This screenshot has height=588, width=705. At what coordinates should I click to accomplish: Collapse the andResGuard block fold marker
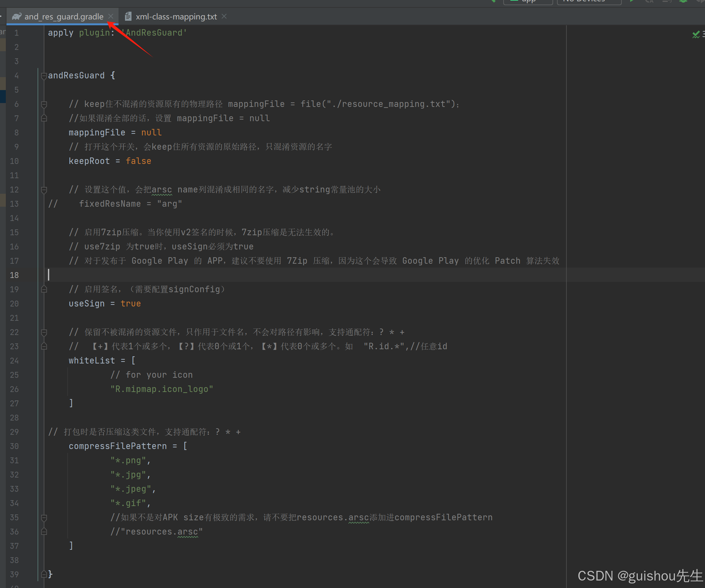click(44, 76)
